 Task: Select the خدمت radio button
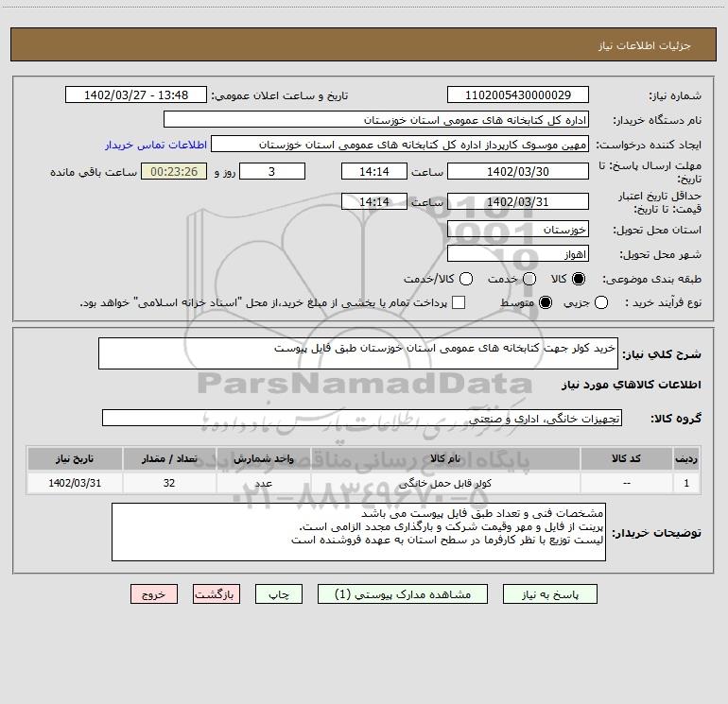[x=529, y=279]
